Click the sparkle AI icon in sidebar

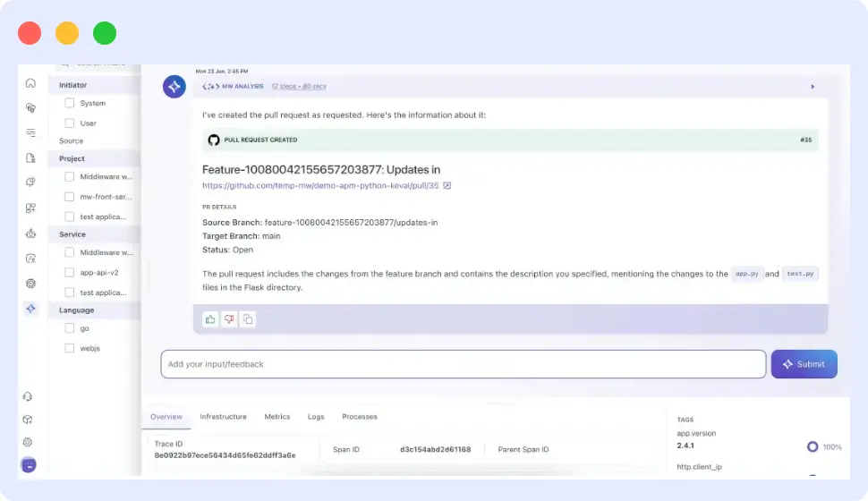[x=30, y=308]
